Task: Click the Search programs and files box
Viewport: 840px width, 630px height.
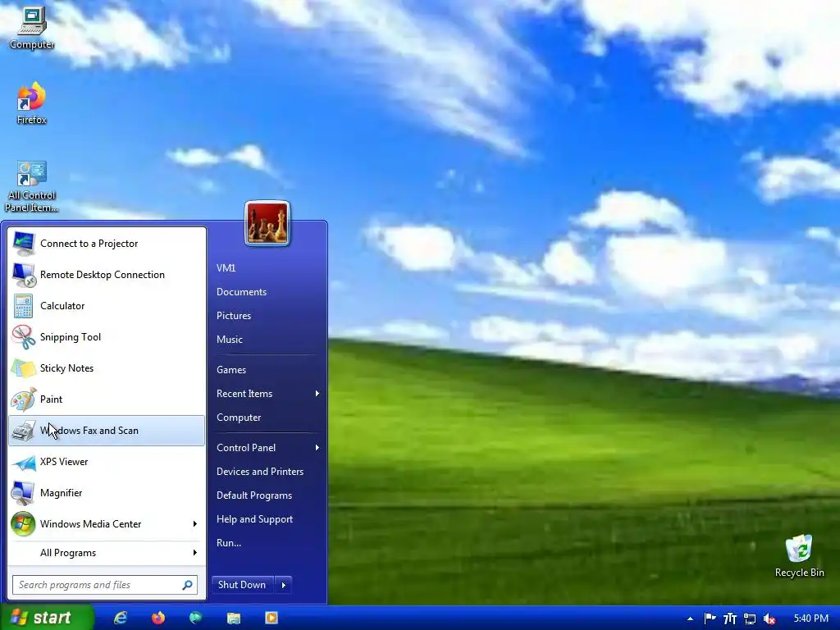Action: coord(105,585)
